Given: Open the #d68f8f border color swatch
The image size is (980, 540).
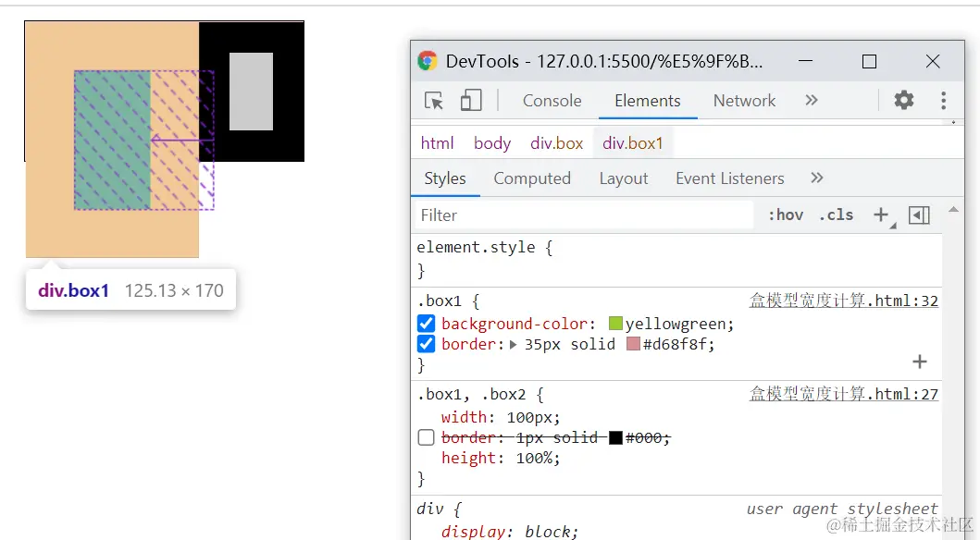Looking at the screenshot, I should 633,344.
